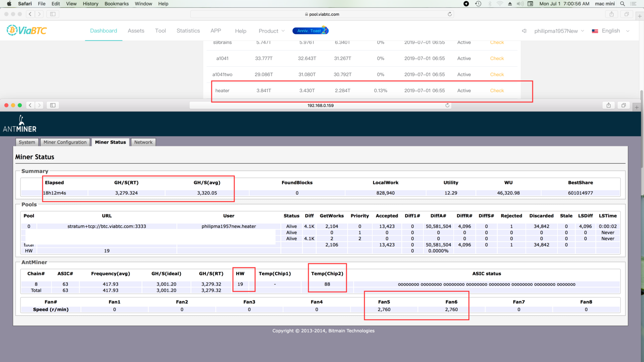
Task: Open the Edit menu
Action: [56, 4]
